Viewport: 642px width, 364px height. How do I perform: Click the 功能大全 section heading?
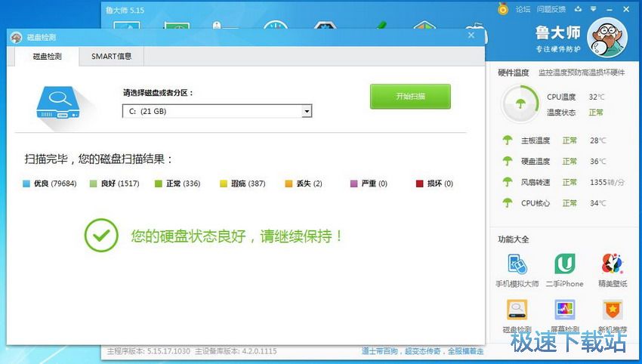click(514, 239)
